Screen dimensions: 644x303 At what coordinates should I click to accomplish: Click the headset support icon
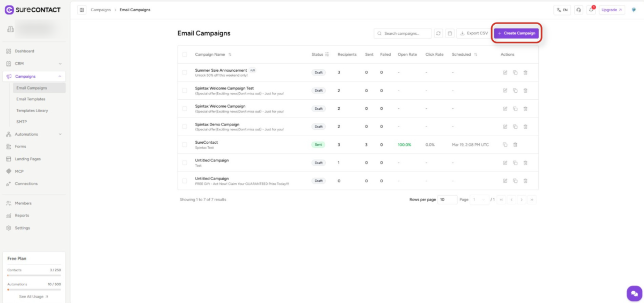[578, 10]
